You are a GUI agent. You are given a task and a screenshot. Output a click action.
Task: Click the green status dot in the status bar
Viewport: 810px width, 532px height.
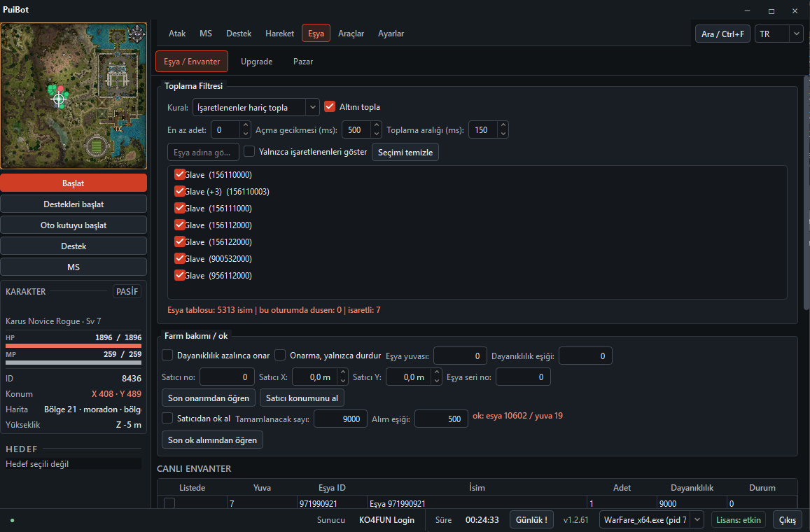click(13, 520)
